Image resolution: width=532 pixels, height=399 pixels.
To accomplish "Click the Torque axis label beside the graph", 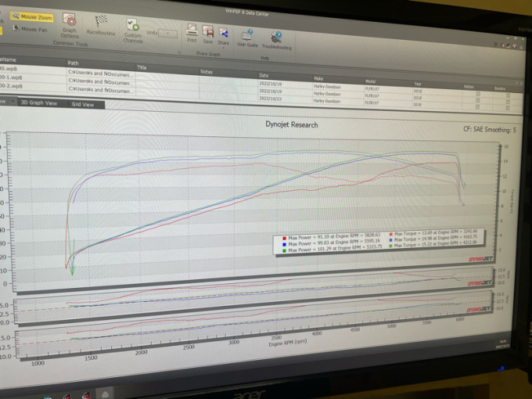I will pos(512,201).
